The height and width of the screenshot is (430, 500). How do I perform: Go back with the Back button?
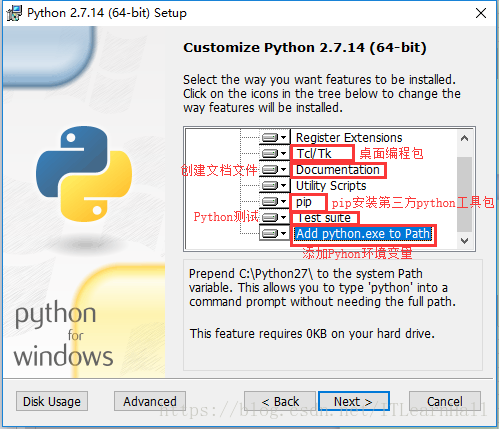[x=280, y=401]
